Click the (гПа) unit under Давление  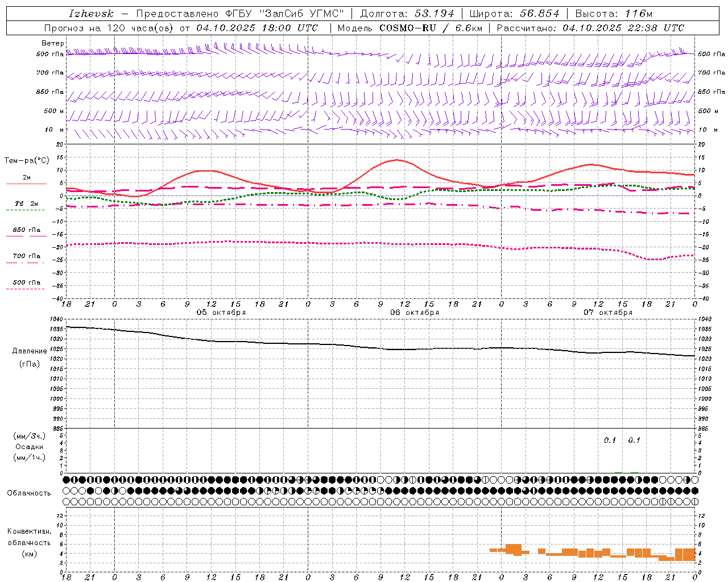30,364
